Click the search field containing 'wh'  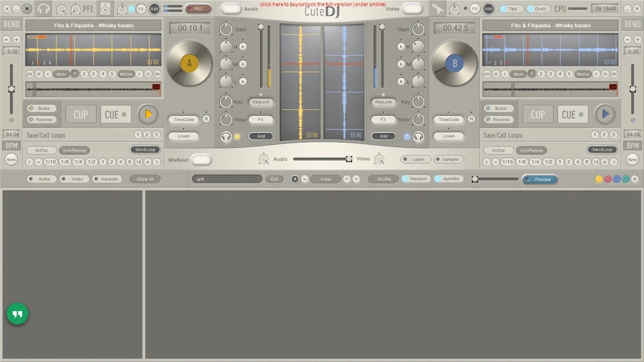(227, 179)
